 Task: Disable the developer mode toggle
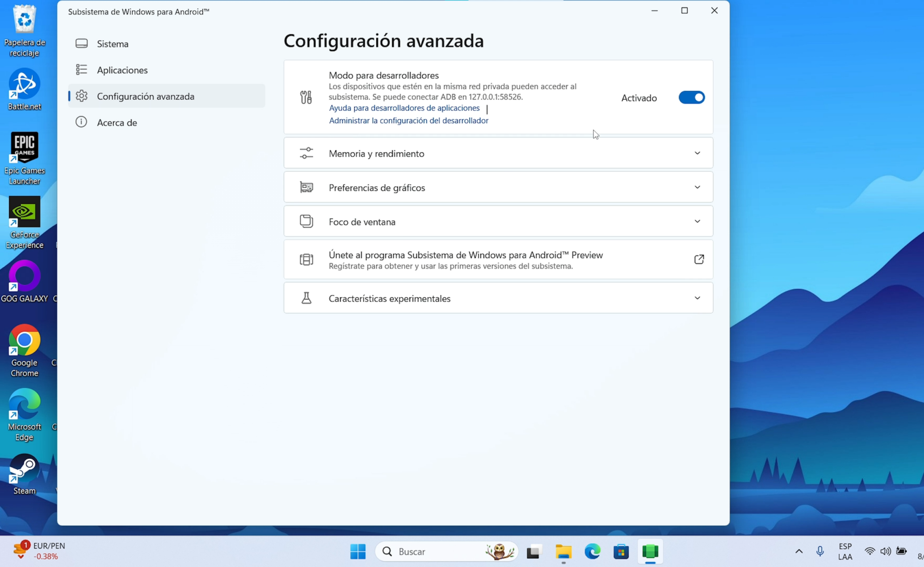coord(692,98)
